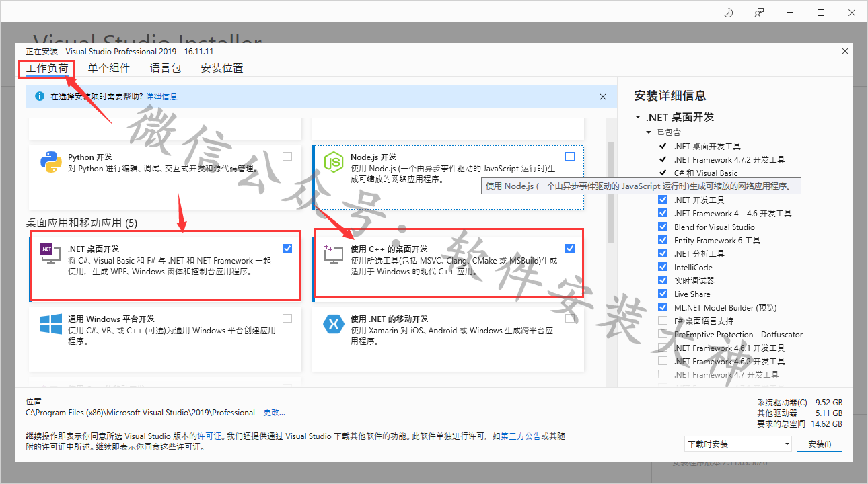Switch to the 安装位置 tab

click(x=222, y=68)
